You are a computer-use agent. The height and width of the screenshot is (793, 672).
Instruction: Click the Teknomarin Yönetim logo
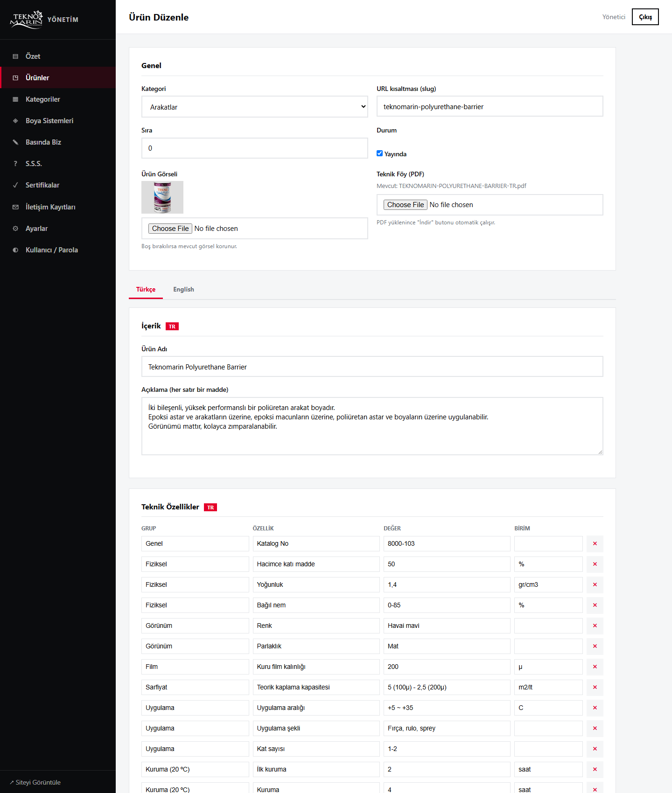point(44,20)
